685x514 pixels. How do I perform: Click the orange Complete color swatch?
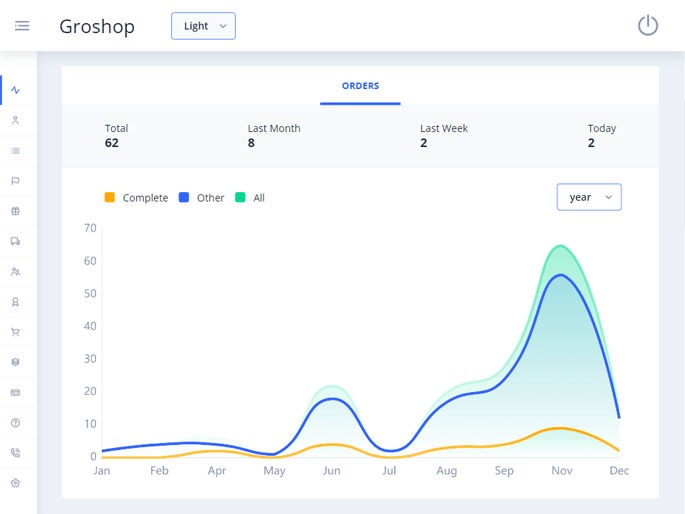pos(110,198)
